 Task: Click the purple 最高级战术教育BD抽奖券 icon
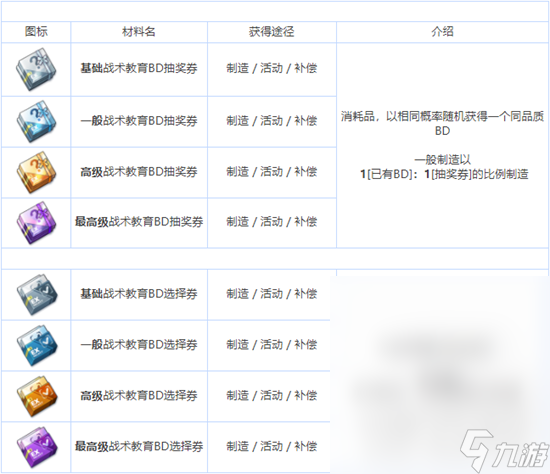(x=36, y=222)
